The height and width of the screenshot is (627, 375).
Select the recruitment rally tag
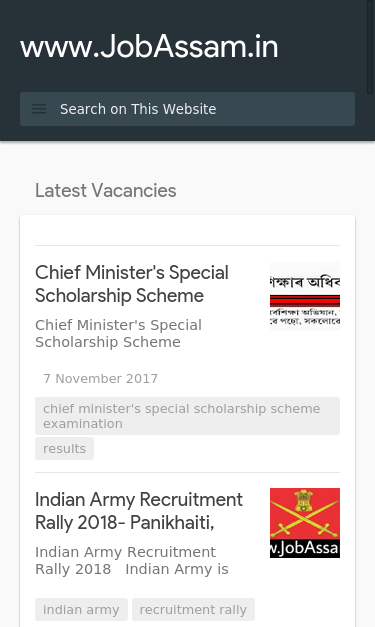193,610
